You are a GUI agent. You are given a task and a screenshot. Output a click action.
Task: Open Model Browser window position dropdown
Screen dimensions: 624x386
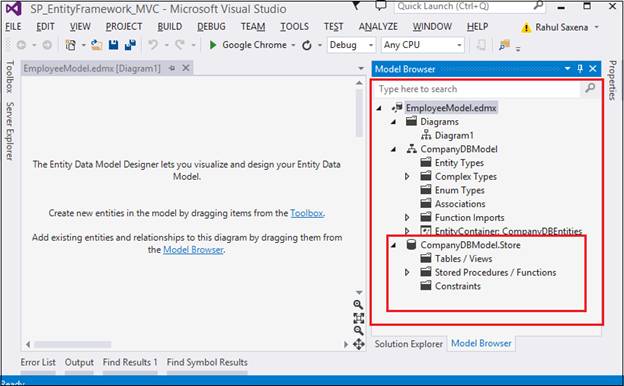pyautogui.click(x=567, y=68)
